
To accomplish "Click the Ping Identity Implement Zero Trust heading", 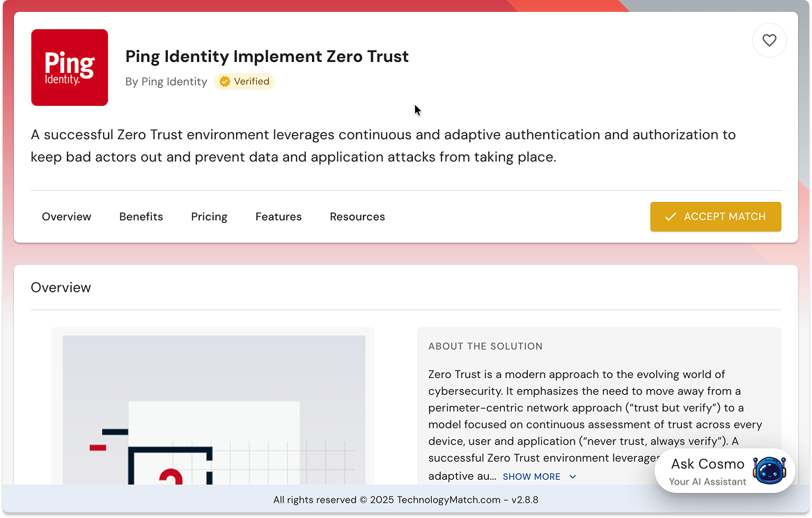I will 267,56.
